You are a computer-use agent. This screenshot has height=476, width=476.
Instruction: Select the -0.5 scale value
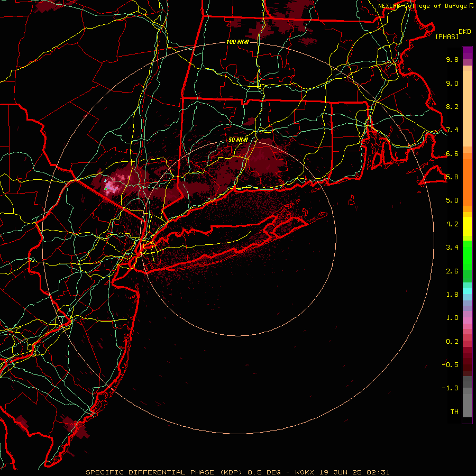click(x=450, y=365)
